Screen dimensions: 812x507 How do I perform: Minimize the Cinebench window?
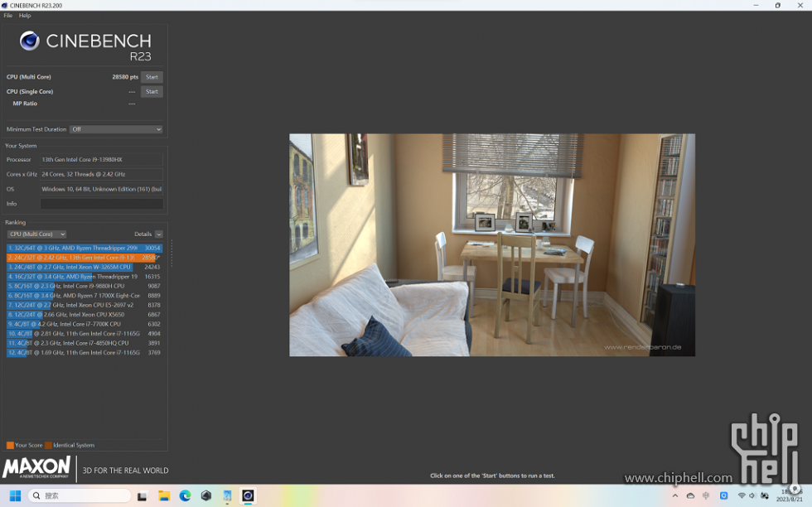(x=756, y=5)
